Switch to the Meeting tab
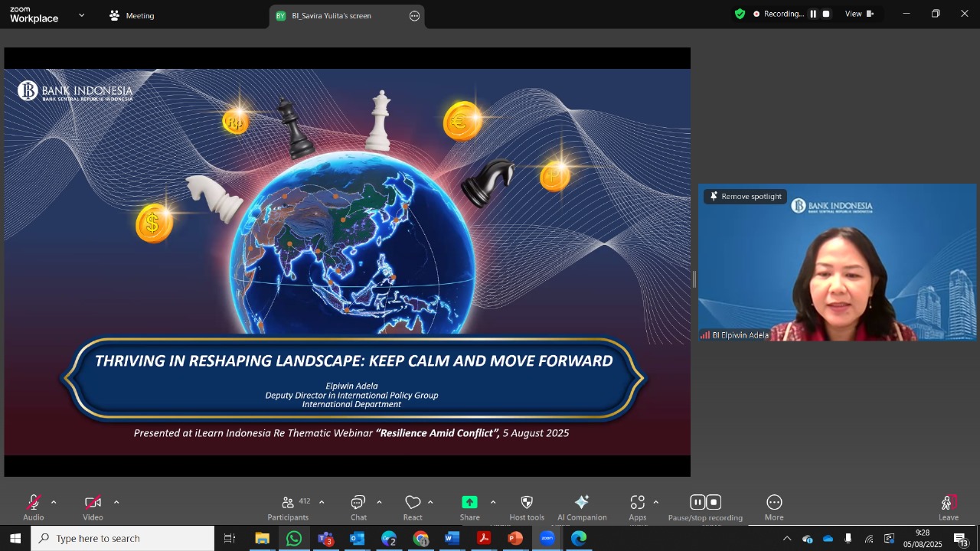This screenshot has width=980, height=551. tap(132, 15)
